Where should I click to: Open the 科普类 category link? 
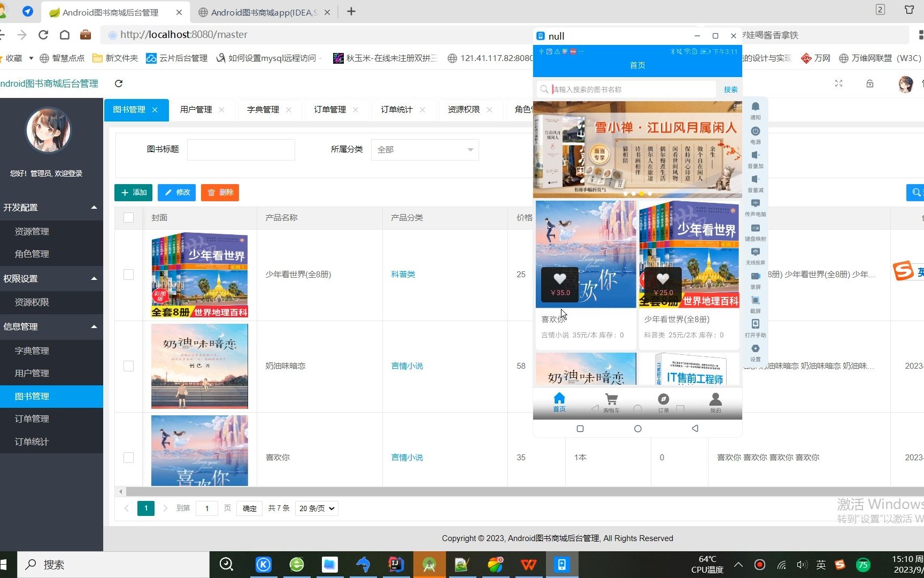403,274
